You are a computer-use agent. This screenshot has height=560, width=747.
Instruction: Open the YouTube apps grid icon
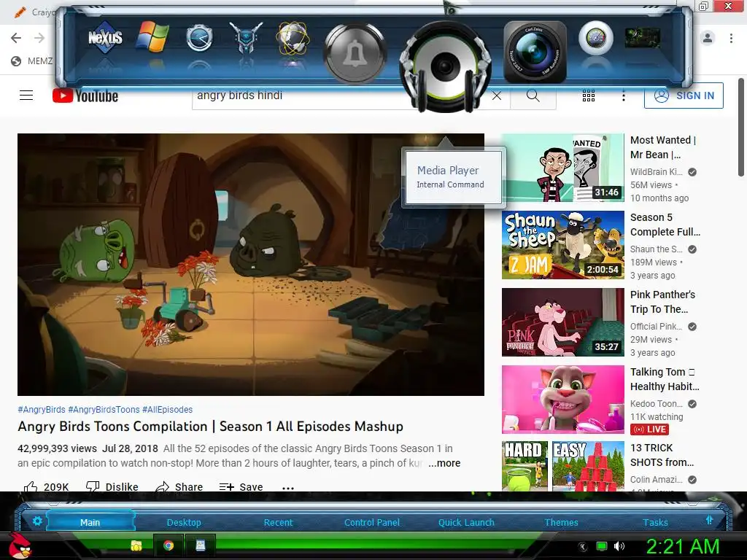click(589, 96)
